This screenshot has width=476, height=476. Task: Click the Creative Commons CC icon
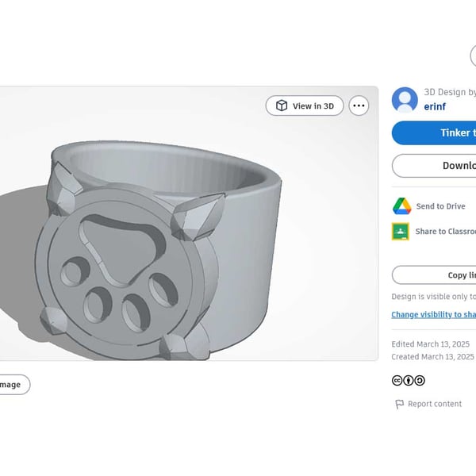397,380
